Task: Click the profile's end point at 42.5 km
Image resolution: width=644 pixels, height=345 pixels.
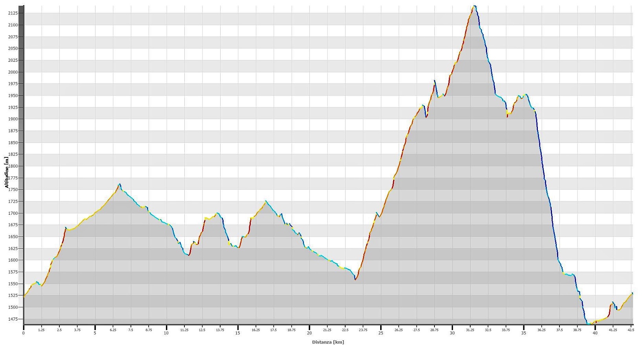Action: pos(632,293)
